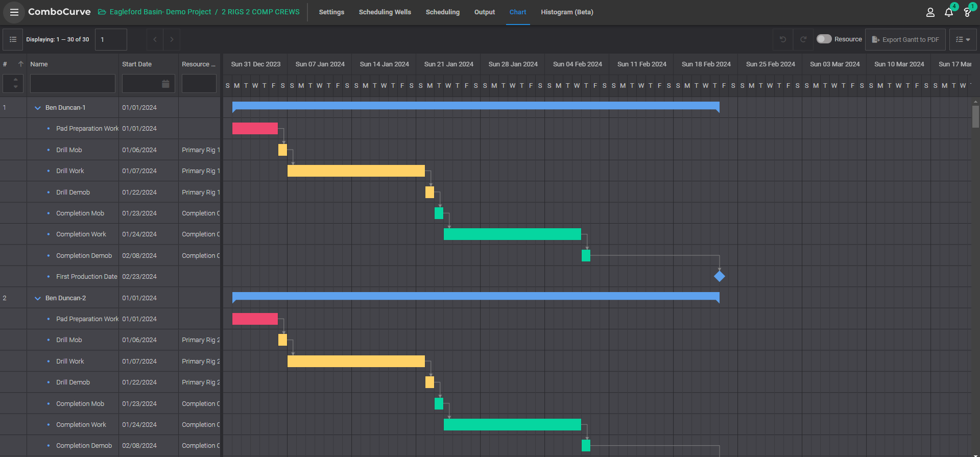Go to next page arrow
This screenshot has width=980, height=457.
tap(172, 39)
